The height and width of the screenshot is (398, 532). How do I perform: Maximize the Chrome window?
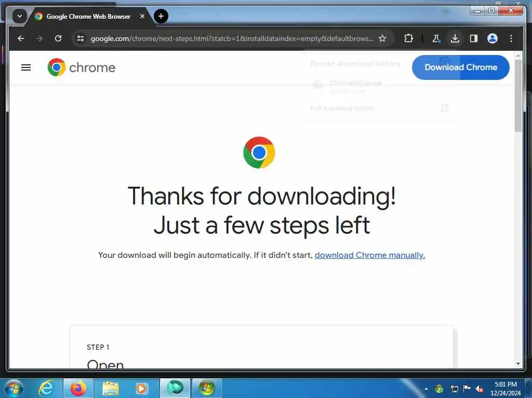tap(491, 11)
